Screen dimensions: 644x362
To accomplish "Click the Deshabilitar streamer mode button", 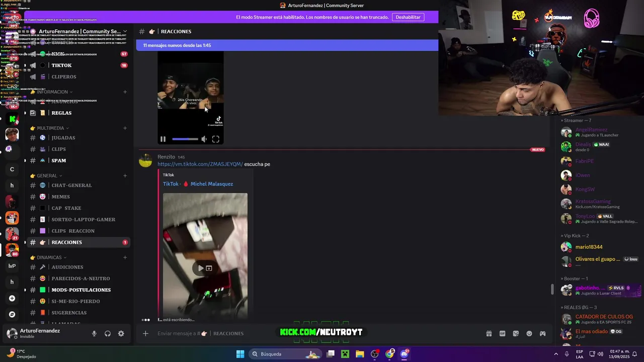I will pos(408,17).
